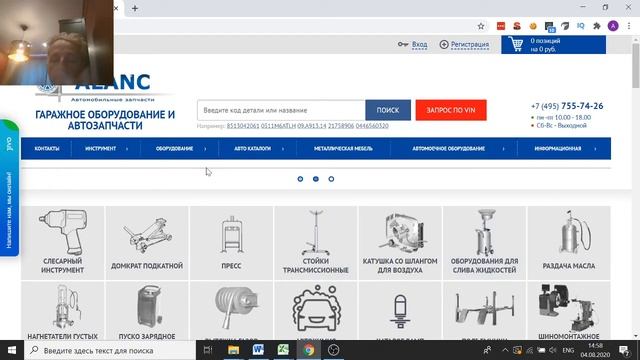Click the Windows taskbar search box

coord(110,350)
